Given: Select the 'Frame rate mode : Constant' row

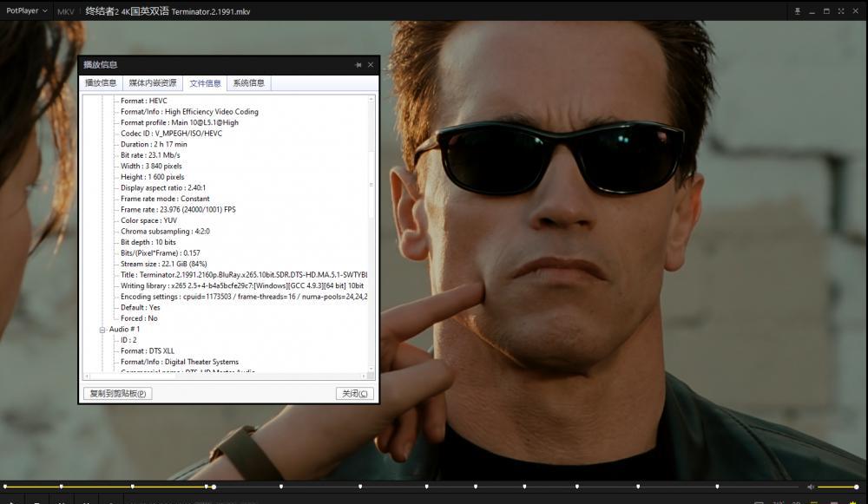Looking at the screenshot, I should (165, 199).
